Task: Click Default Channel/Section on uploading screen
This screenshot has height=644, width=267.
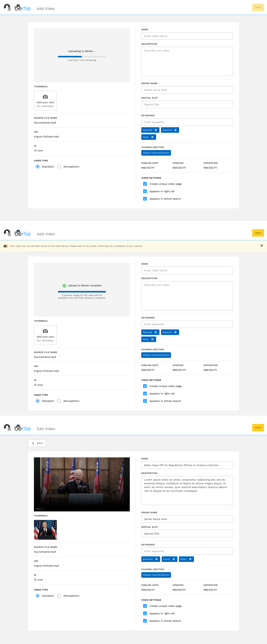Action: (x=156, y=153)
